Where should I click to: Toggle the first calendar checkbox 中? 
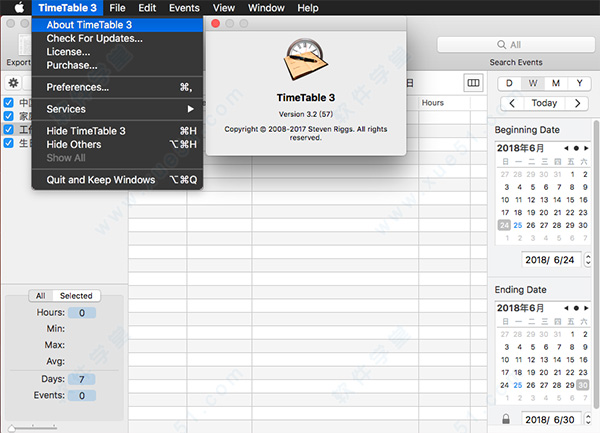click(x=8, y=103)
